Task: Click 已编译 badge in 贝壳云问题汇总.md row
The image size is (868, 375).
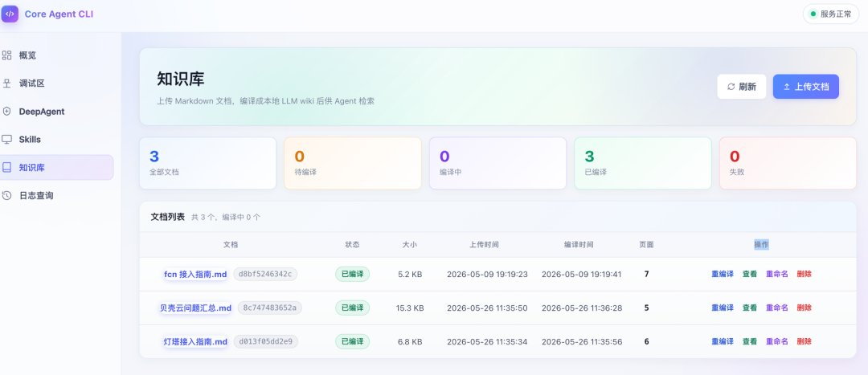Action: [352, 308]
